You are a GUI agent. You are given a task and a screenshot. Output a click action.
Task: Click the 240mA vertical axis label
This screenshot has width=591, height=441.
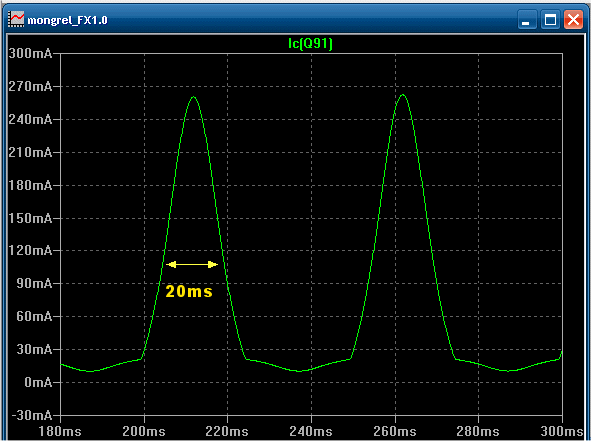pyautogui.click(x=30, y=119)
